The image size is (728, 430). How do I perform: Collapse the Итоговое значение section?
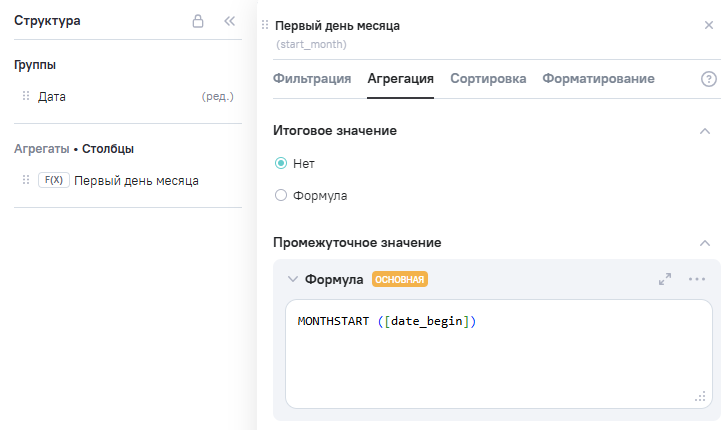pyautogui.click(x=705, y=131)
